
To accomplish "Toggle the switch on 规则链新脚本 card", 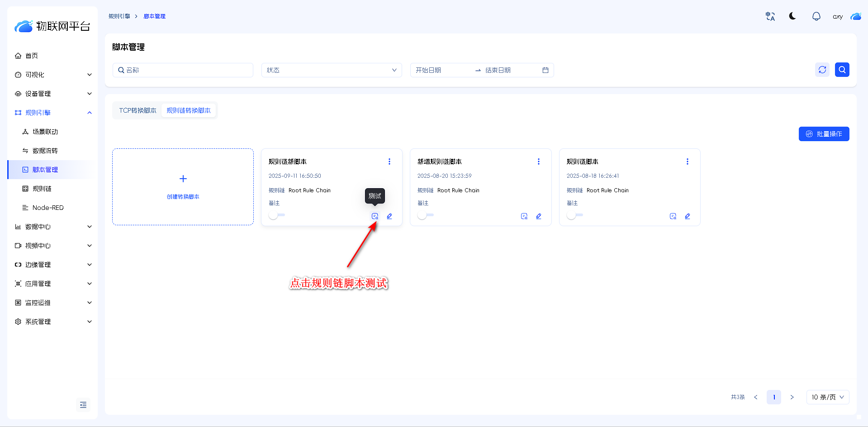I will tap(276, 216).
